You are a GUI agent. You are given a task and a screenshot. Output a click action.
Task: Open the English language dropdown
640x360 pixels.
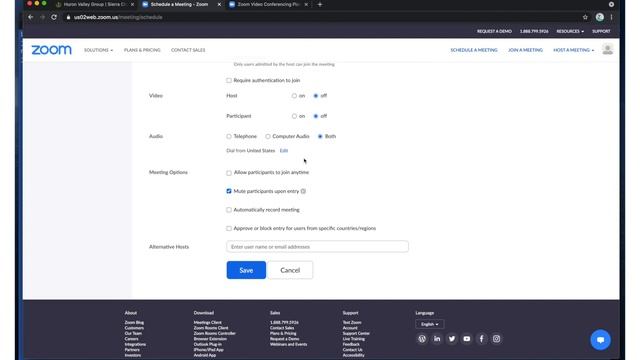(429, 324)
